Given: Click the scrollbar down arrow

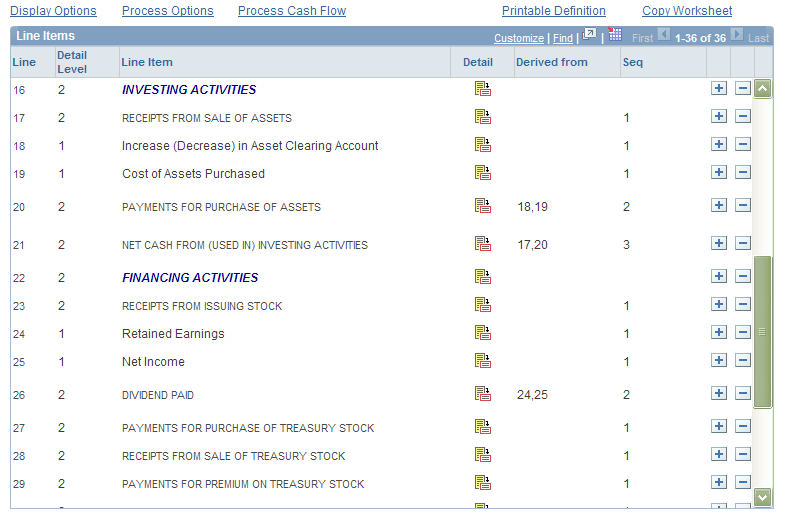Looking at the screenshot, I should click(763, 497).
